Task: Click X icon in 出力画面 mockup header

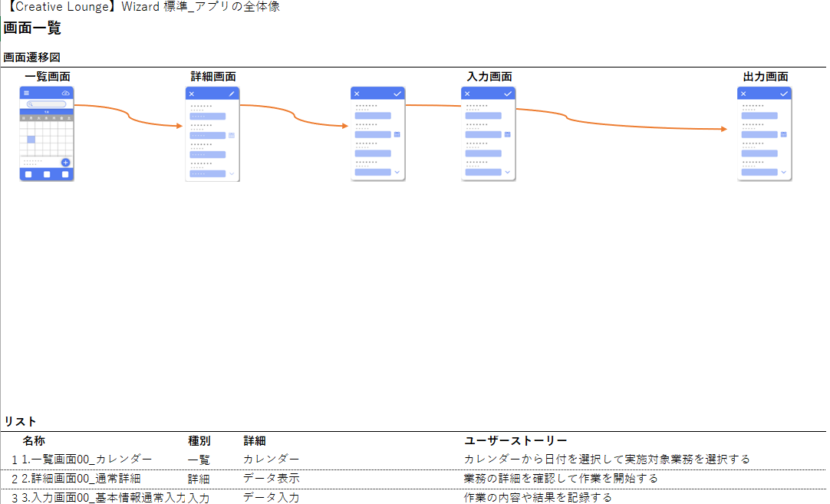Action: tap(743, 94)
